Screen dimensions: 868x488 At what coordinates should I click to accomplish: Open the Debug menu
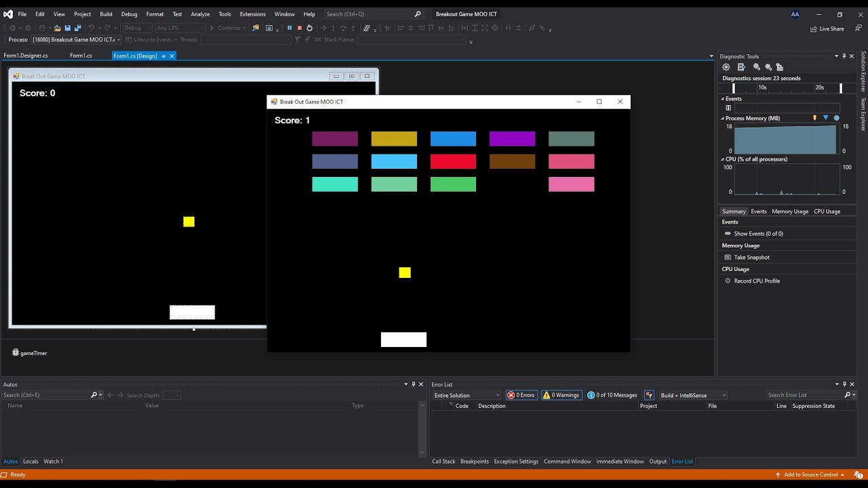pyautogui.click(x=129, y=14)
